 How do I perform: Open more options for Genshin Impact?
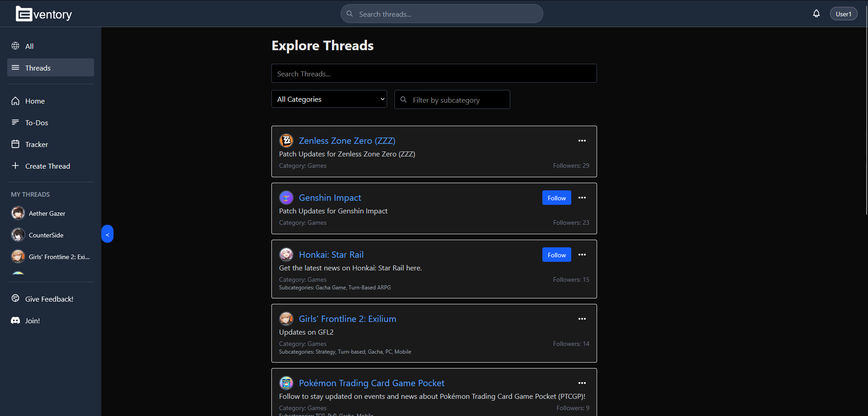582,198
